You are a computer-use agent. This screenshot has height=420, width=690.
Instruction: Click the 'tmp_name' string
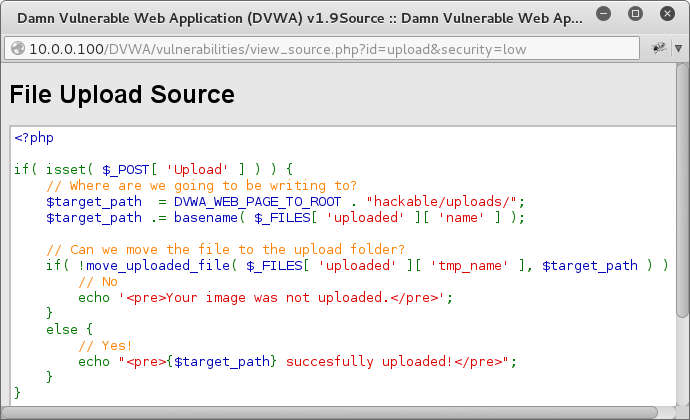pos(469,265)
